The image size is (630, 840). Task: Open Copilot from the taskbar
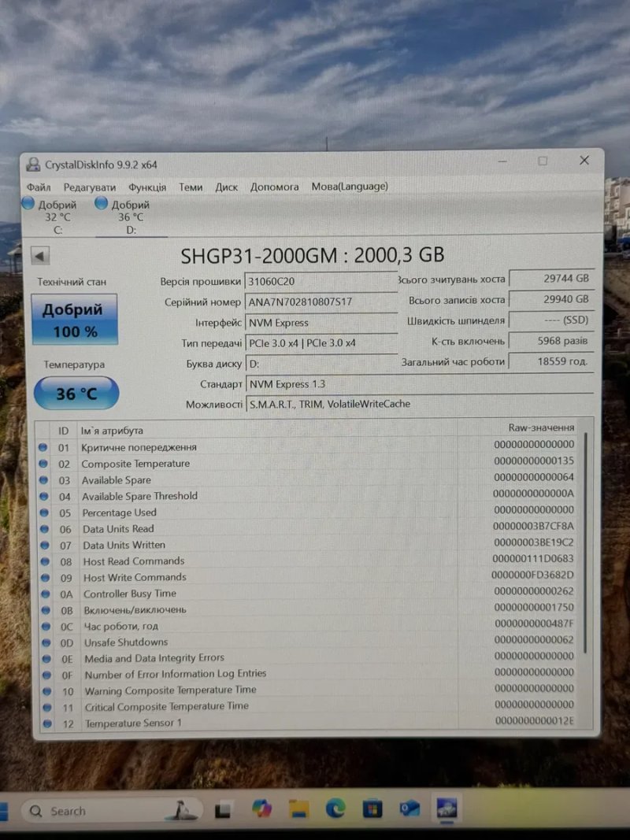[x=261, y=809]
